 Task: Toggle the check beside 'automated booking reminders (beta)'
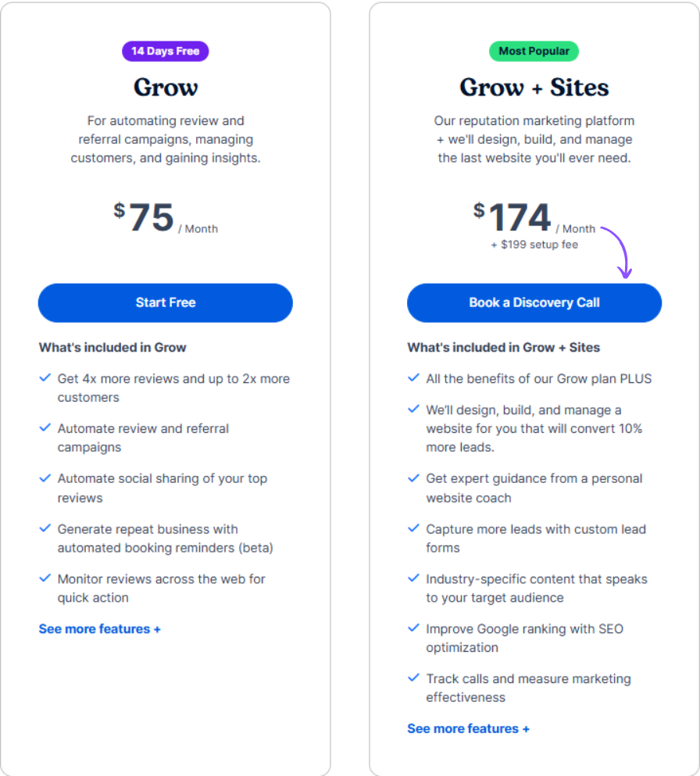click(45, 527)
